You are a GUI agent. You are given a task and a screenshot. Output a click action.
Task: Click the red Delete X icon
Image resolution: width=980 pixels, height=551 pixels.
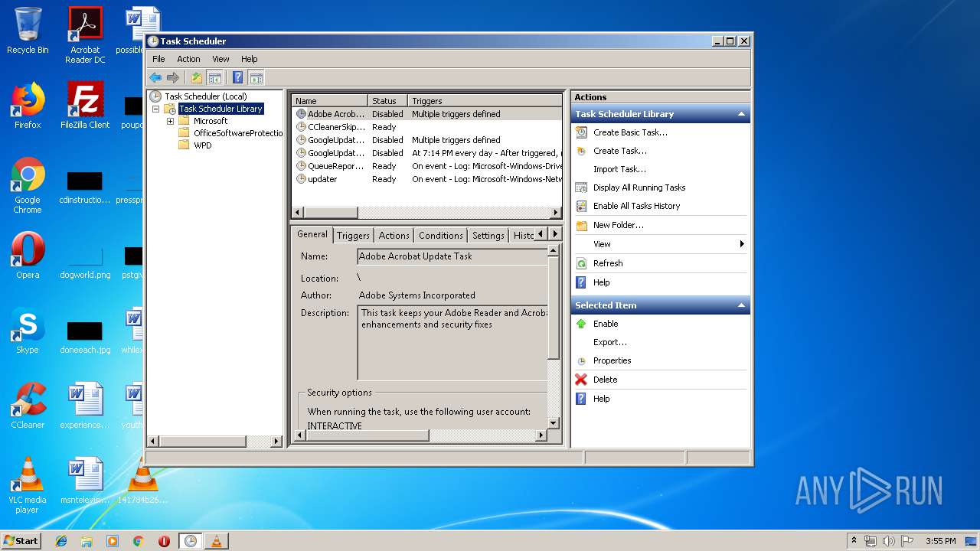582,380
